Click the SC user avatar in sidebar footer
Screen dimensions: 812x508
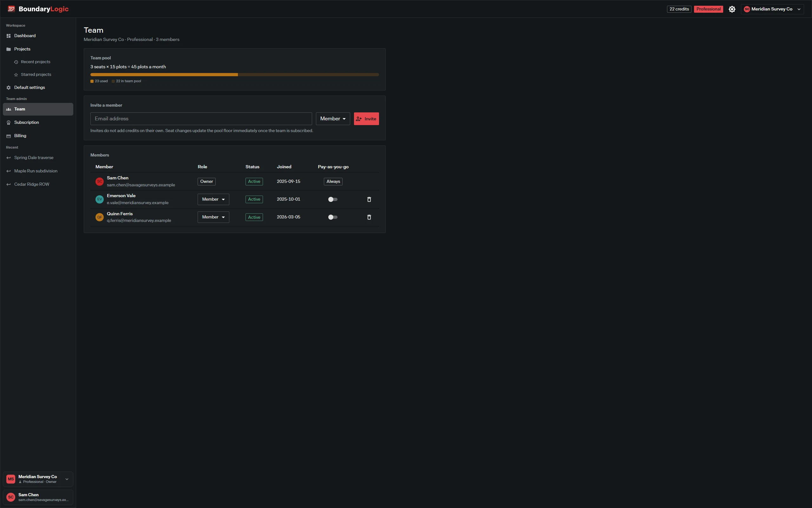(x=11, y=497)
